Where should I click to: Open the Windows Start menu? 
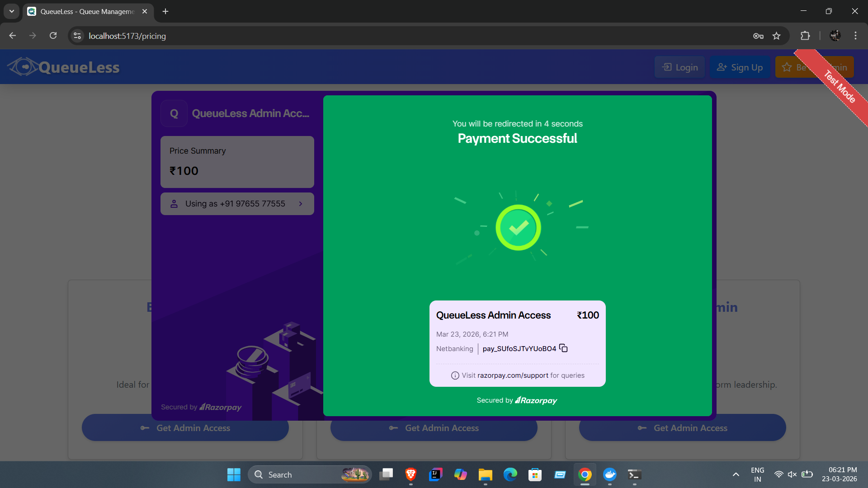pos(234,474)
